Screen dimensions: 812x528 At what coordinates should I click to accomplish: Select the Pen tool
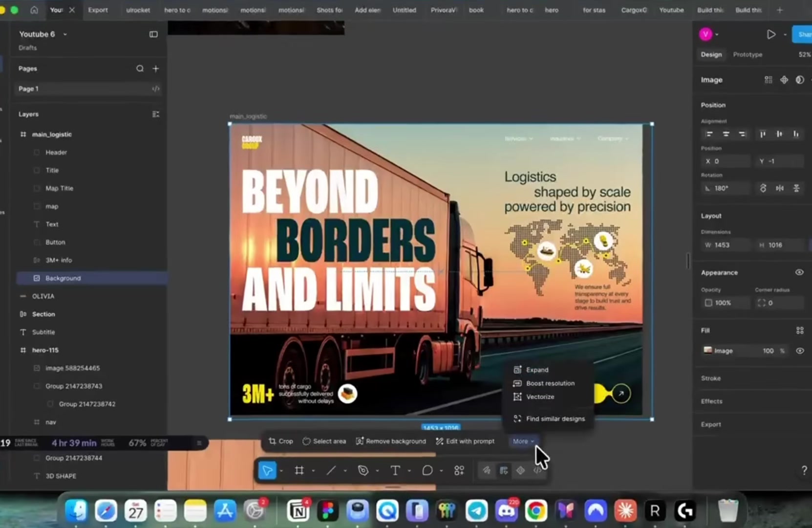click(363, 470)
